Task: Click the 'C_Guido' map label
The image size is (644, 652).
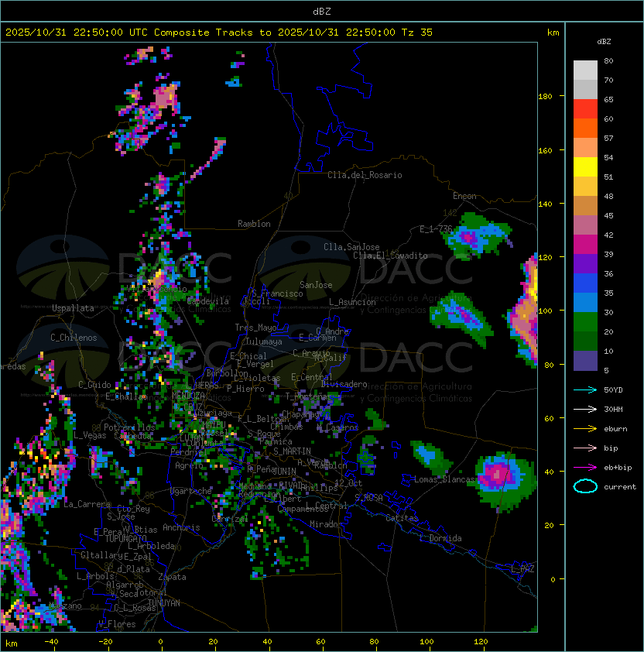Action: click(94, 385)
